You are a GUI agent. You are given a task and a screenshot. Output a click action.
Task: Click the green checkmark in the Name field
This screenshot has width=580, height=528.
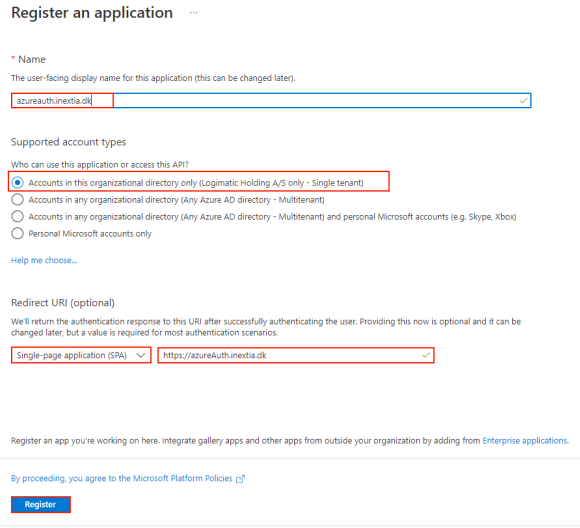point(523,100)
